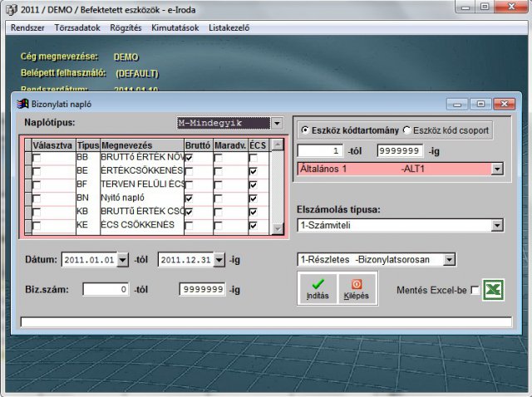
Task: Open the start date 2011.01.01 date picker
Action: (x=123, y=260)
